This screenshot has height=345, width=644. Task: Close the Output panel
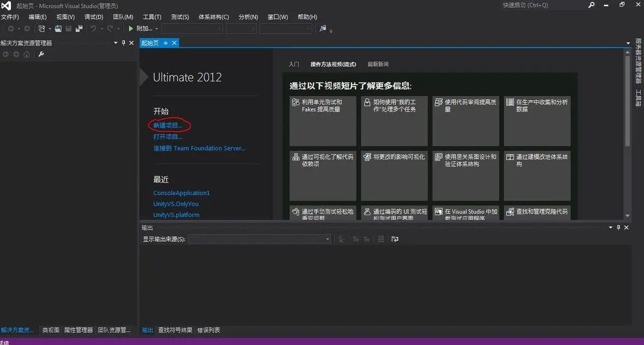[626, 227]
